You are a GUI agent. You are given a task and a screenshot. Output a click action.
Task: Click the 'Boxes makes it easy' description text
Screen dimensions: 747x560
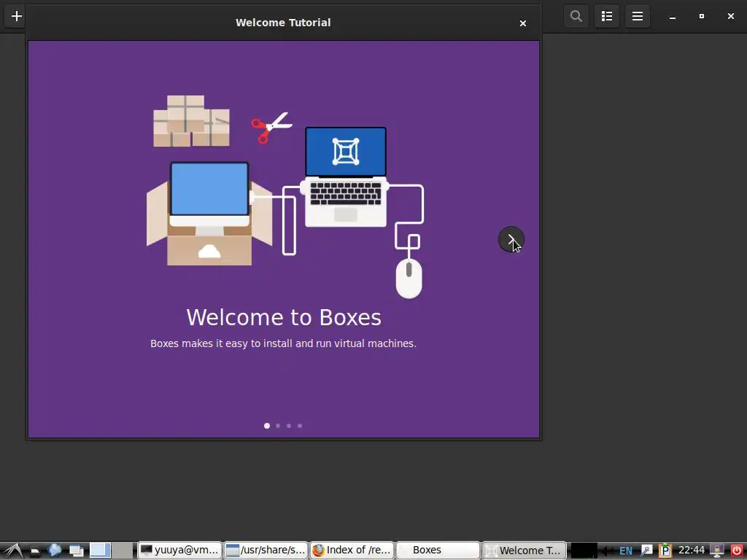(284, 343)
